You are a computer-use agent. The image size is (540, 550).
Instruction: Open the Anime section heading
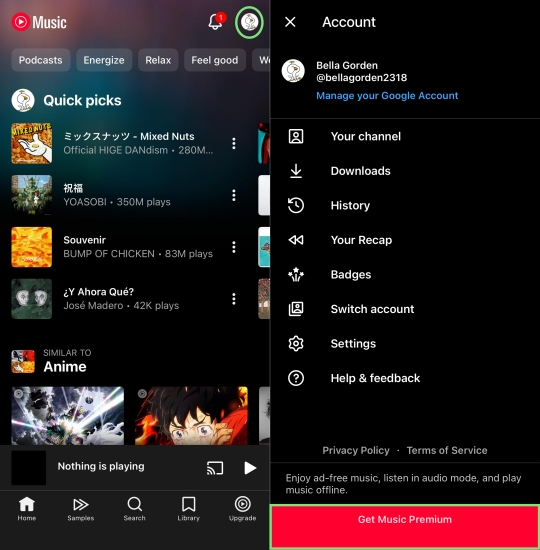[x=65, y=367]
